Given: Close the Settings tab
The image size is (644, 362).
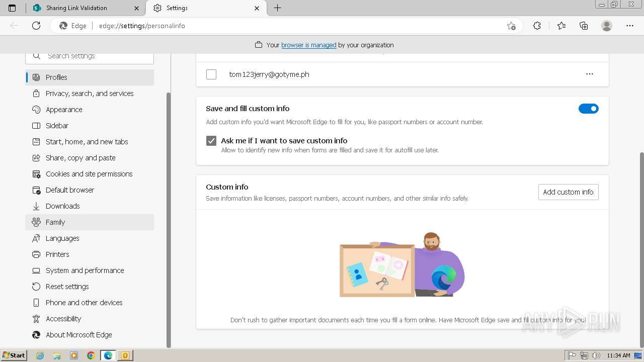Looking at the screenshot, I should 257,8.
